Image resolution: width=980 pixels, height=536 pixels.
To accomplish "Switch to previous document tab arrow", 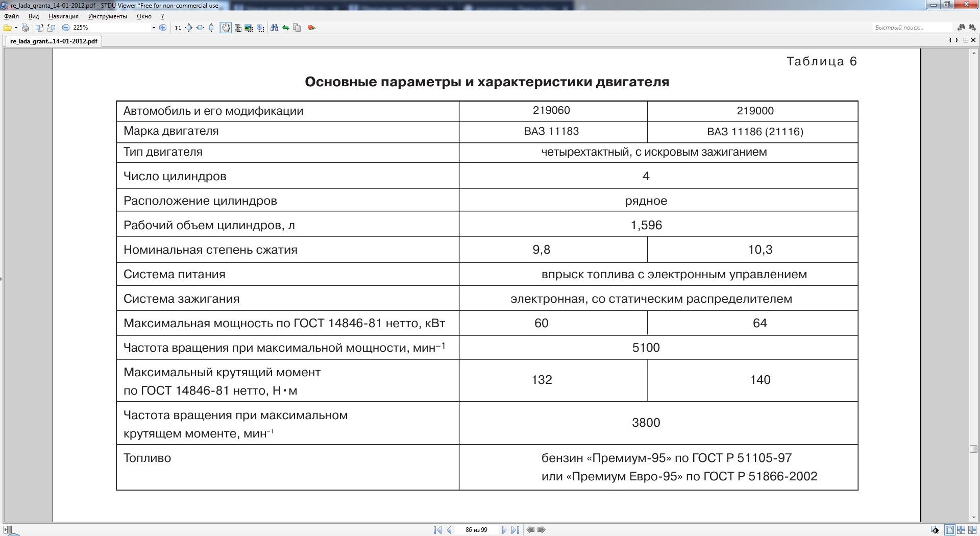I will 949,40.
